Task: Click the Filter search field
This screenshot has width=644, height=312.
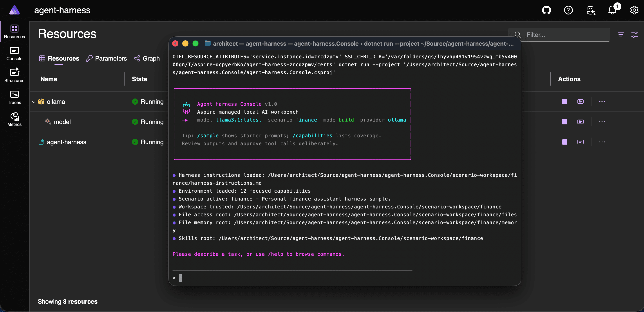Action: tap(559, 35)
